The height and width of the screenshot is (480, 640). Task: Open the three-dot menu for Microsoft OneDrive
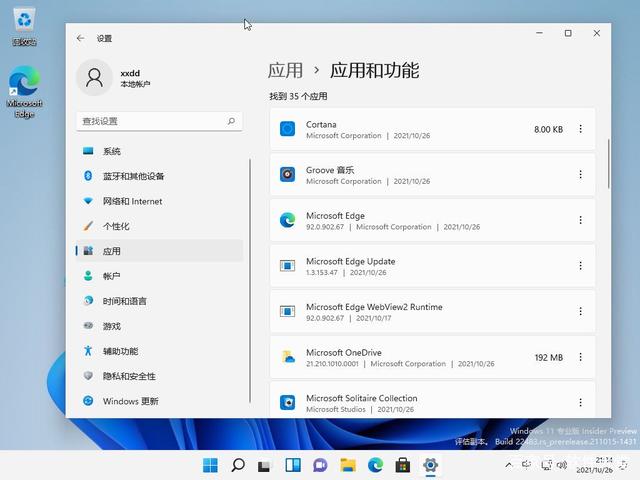coord(580,357)
